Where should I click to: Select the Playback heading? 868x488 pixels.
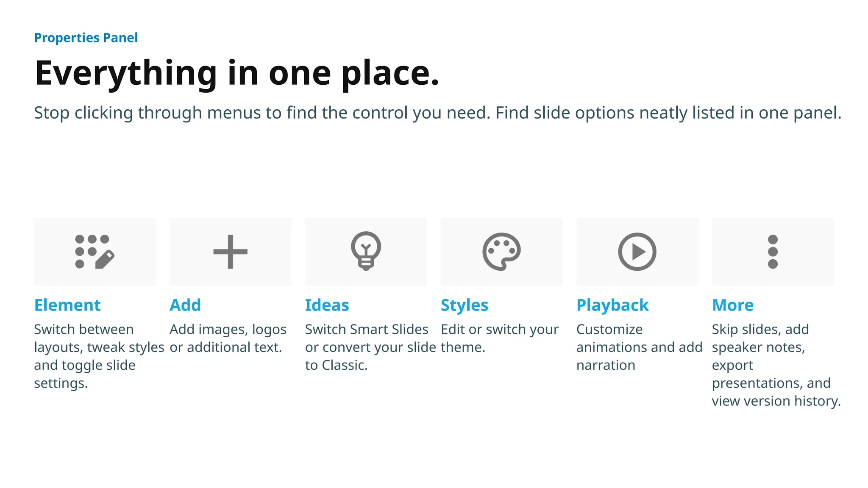[612, 305]
